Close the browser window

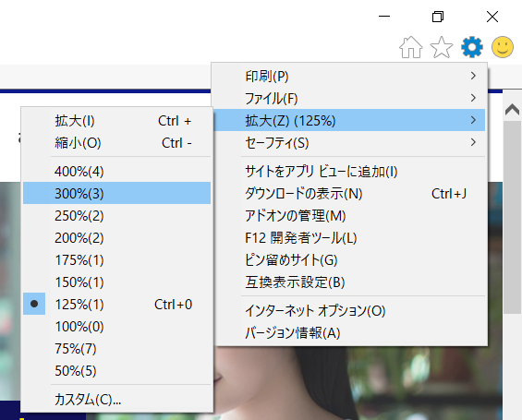492,17
